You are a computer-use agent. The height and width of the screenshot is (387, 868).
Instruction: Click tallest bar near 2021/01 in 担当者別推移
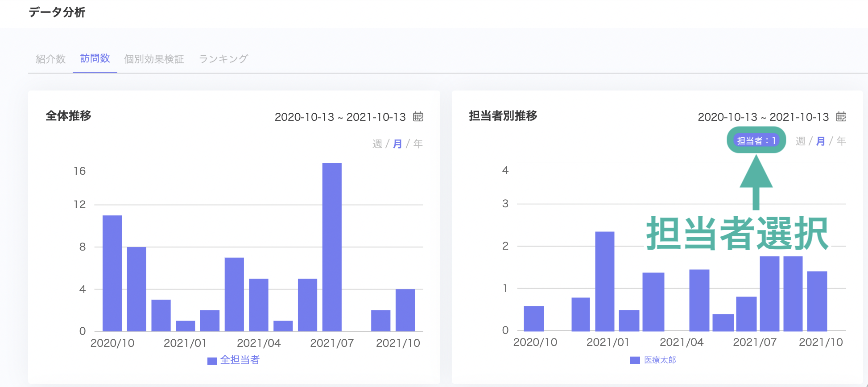coord(605,281)
